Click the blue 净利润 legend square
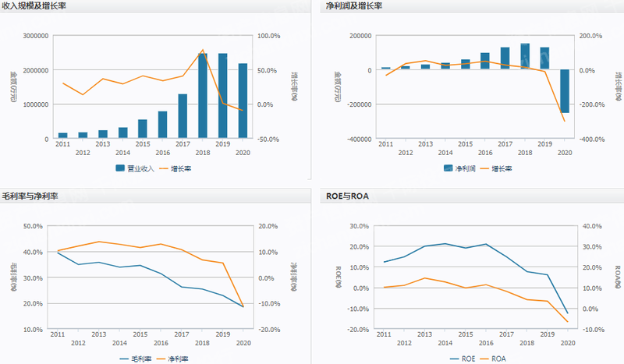Screen dimensions: 624x364 coord(448,168)
